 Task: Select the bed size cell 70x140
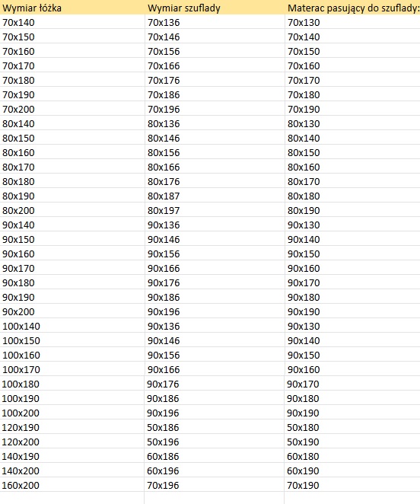point(72,22)
